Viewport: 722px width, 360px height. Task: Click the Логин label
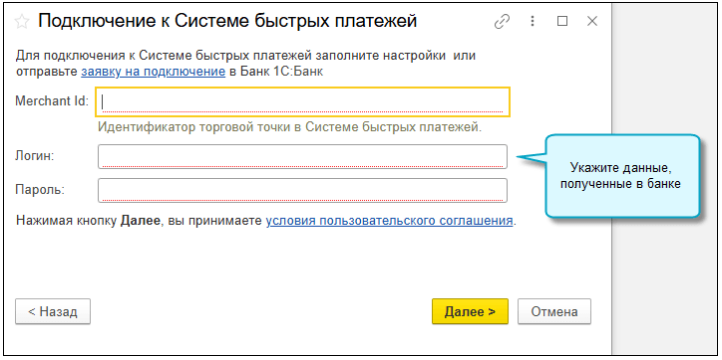[35, 156]
